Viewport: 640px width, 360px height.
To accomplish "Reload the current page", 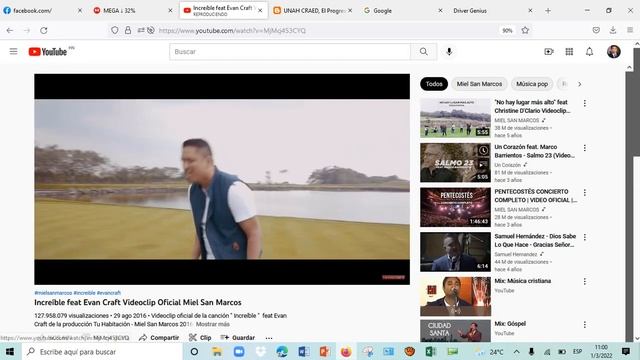I will coord(44,30).
